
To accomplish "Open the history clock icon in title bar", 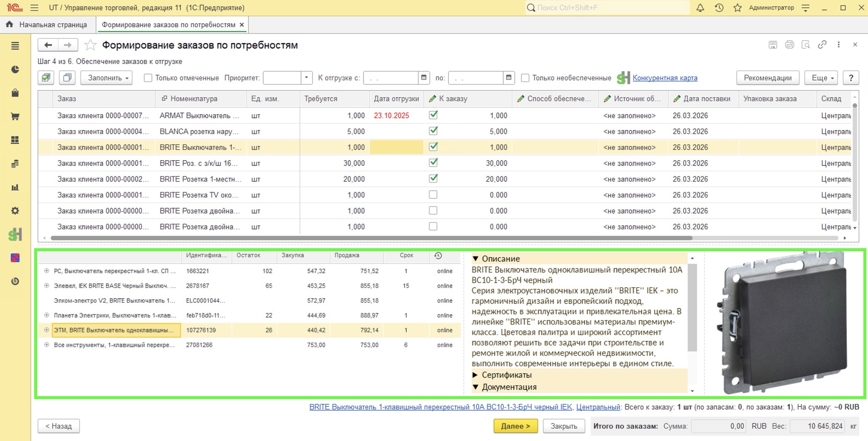I will coord(719,8).
